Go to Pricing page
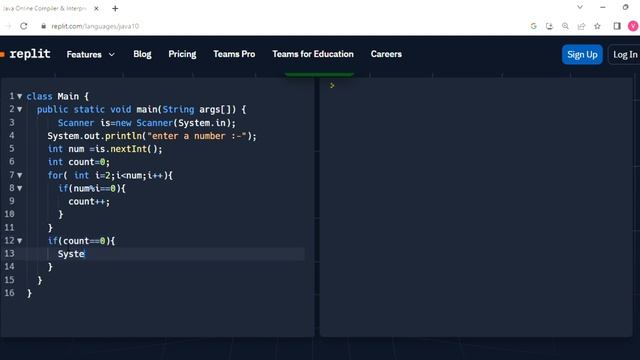Viewport: 640px width, 360px height. click(x=182, y=54)
